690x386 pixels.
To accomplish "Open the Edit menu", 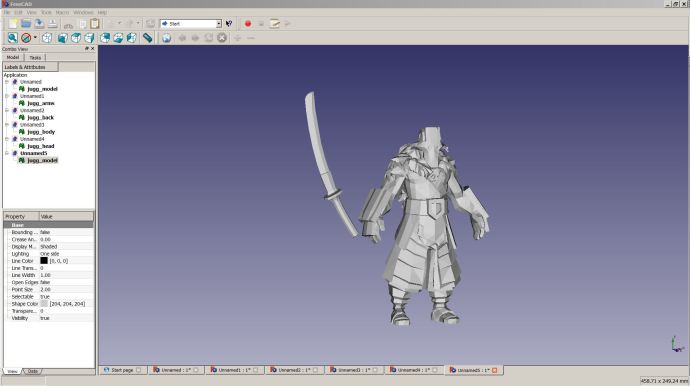I will tap(18, 12).
